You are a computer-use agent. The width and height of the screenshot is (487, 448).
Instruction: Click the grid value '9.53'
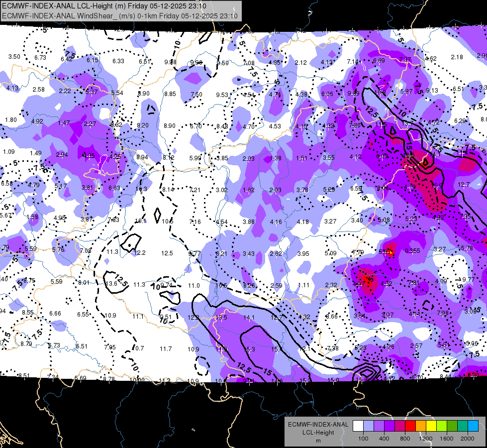point(222,95)
